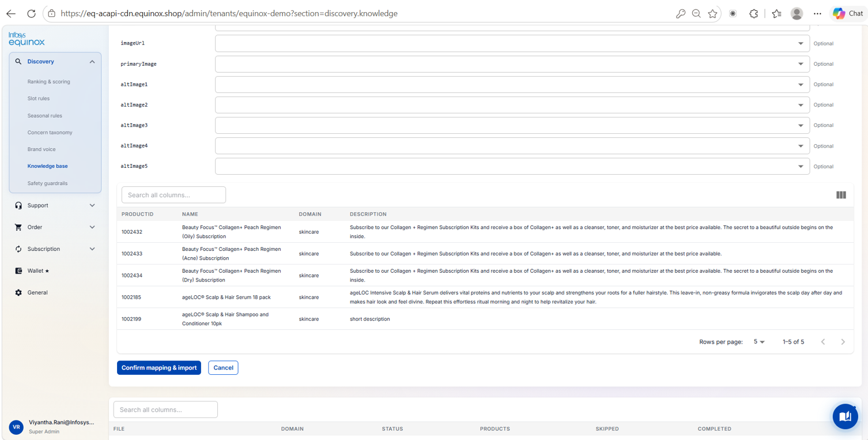Focus the preview table search field
Viewport: 868px width, 440px height.
point(173,195)
